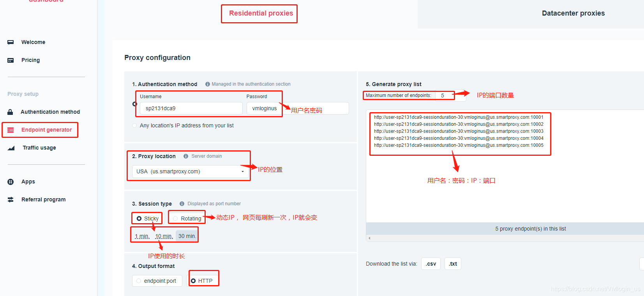This screenshot has height=296, width=644.
Task: Click the Pricing card icon
Action: [x=11, y=60]
